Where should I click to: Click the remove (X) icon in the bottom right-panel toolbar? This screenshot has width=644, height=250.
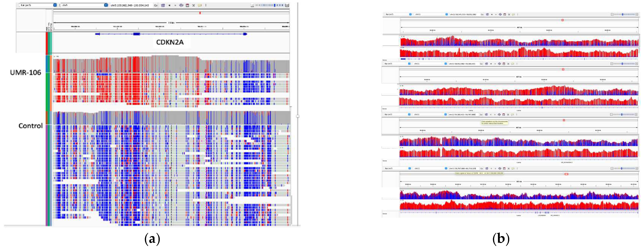tap(509, 168)
